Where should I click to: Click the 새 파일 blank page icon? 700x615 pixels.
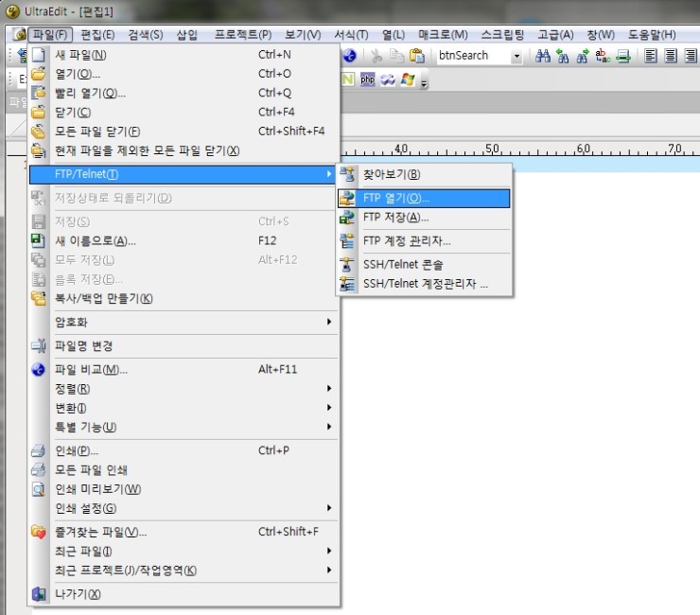(39, 55)
